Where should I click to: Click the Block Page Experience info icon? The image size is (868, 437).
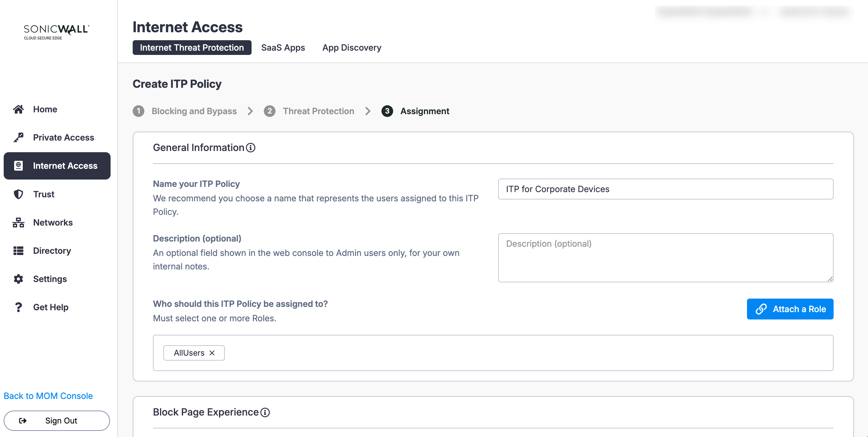(265, 412)
